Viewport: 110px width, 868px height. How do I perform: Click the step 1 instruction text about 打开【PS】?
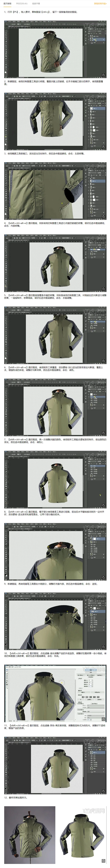pos(41,12)
